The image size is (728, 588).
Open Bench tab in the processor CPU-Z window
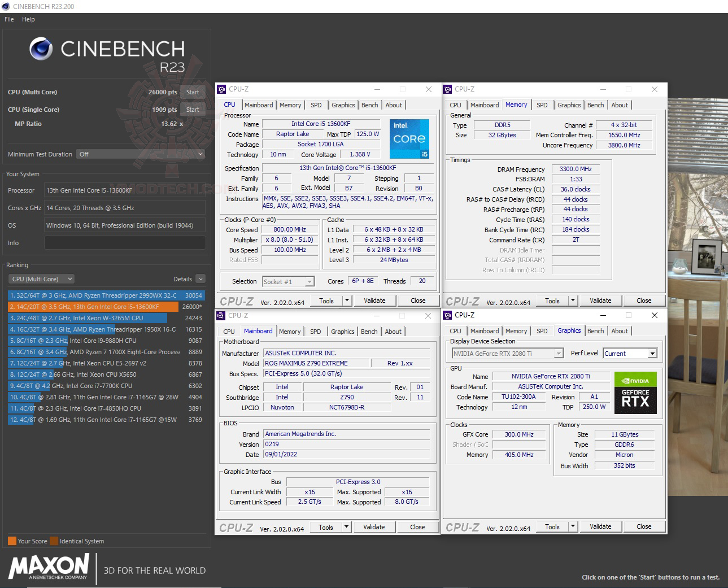tap(370, 105)
